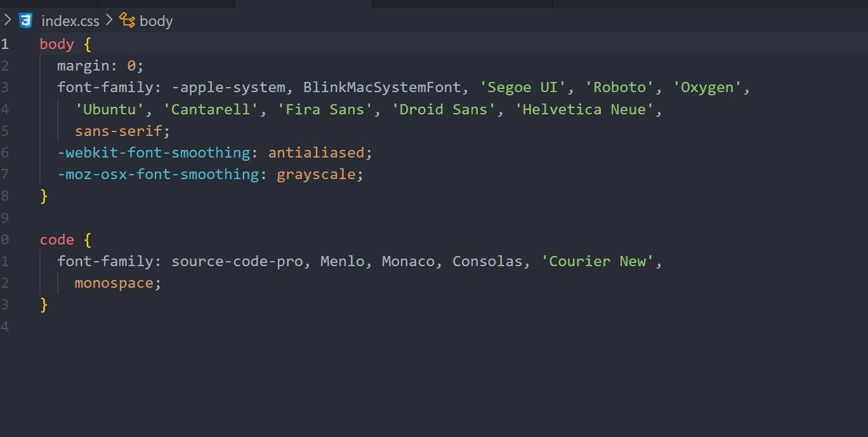This screenshot has height=437, width=868.
Task: Click the 'Droid Sans' string
Action: 444,109
